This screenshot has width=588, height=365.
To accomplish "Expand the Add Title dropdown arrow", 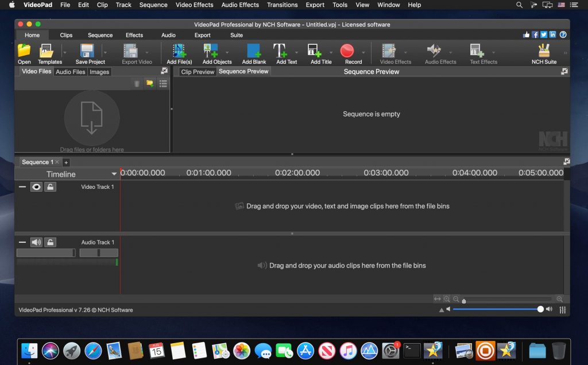I will (x=331, y=52).
